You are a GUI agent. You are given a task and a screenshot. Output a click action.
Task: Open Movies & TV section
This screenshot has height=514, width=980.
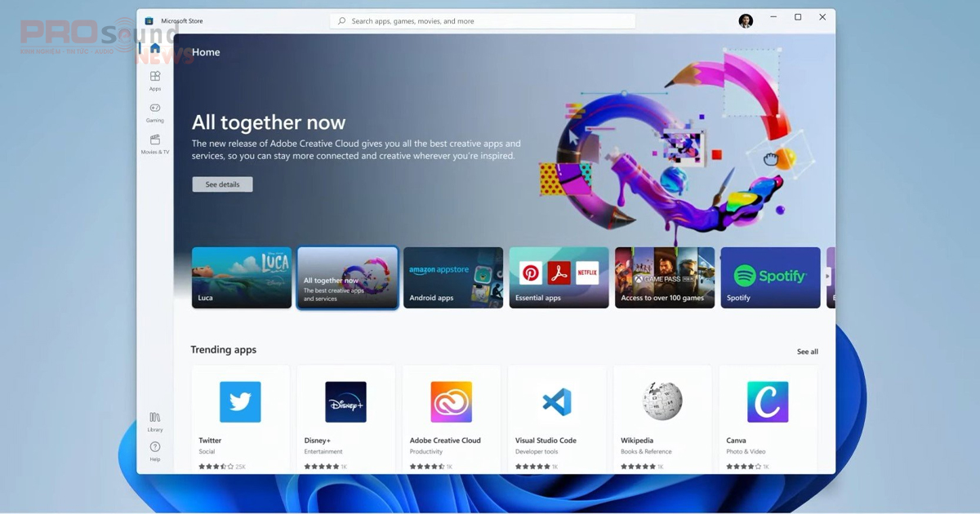155,144
